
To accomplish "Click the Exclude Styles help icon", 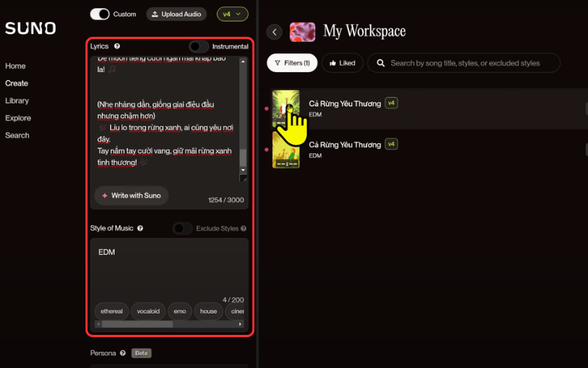I will [244, 228].
